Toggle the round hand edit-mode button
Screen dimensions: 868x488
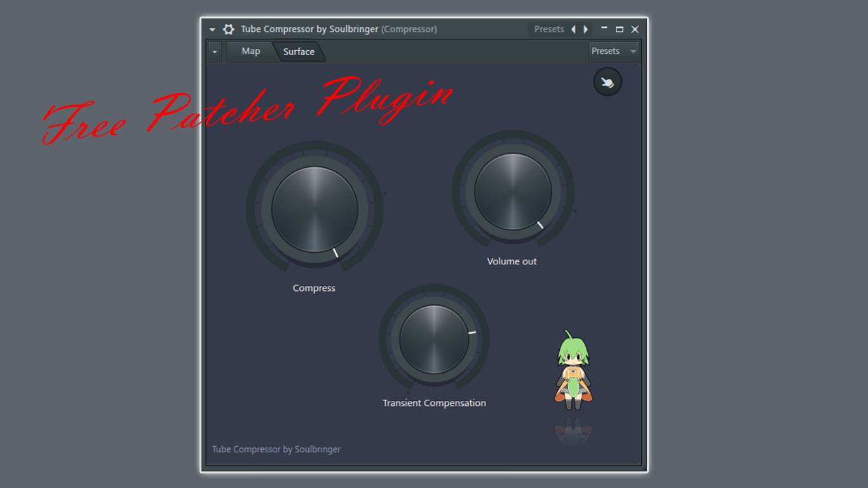coord(607,83)
